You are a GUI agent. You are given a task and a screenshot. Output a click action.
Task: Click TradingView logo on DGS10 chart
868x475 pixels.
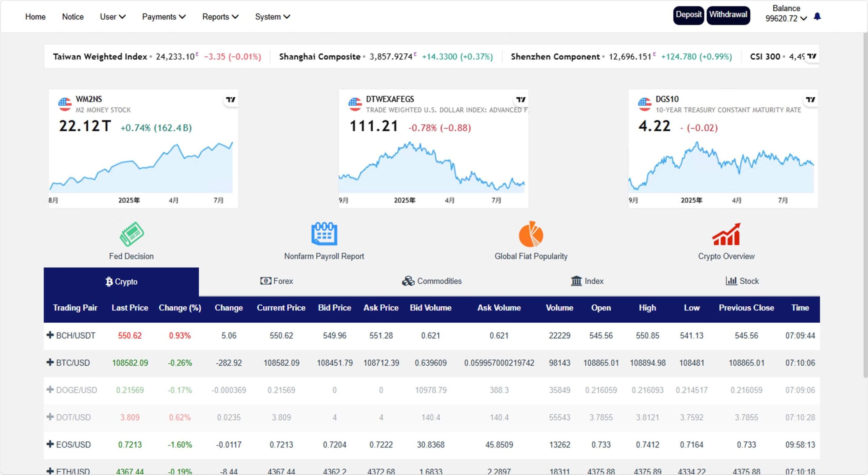coord(810,99)
